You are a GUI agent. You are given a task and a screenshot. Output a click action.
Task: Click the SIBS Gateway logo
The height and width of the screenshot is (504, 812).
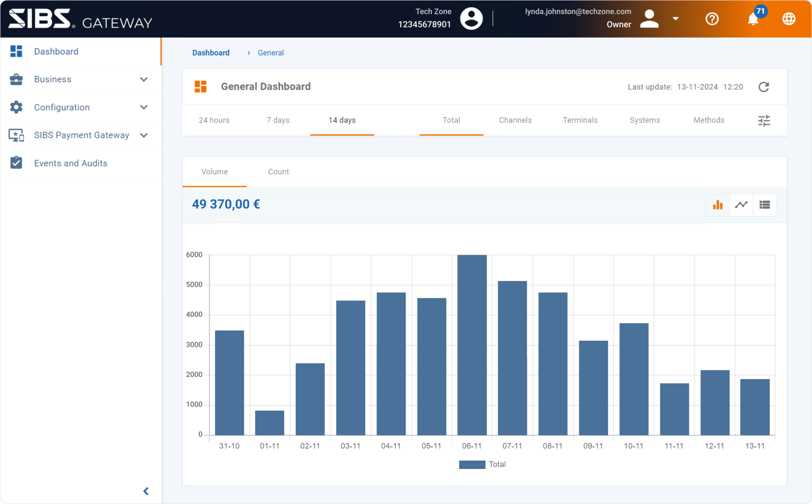coord(79,19)
